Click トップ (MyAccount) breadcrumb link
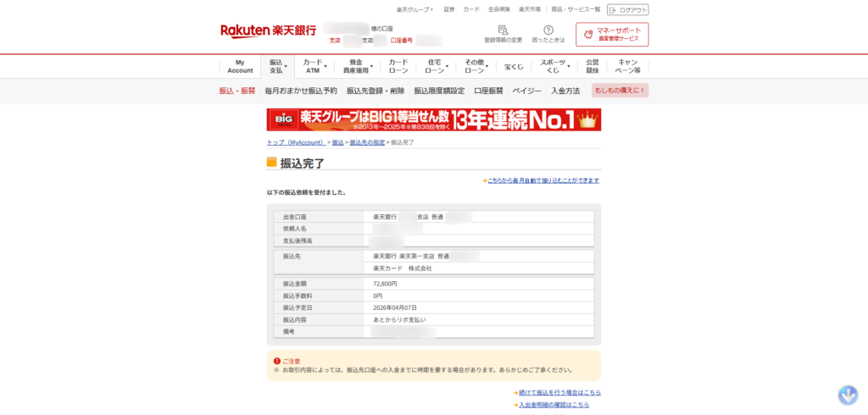Screen dimensions: 868x415 point(296,142)
